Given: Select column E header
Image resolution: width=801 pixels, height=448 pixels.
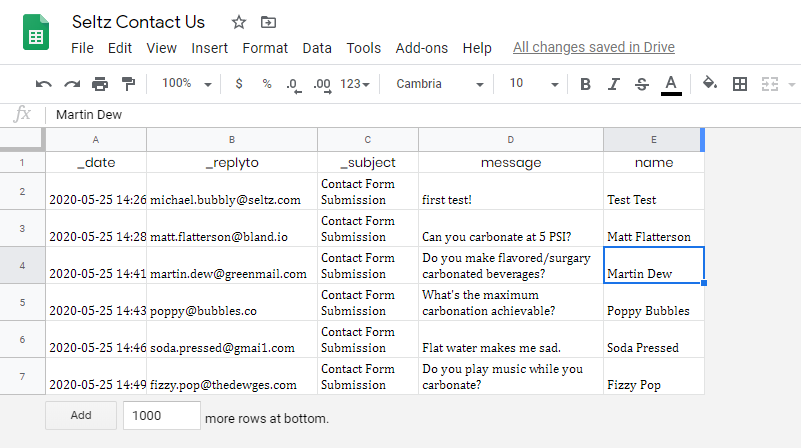Looking at the screenshot, I should (654, 139).
